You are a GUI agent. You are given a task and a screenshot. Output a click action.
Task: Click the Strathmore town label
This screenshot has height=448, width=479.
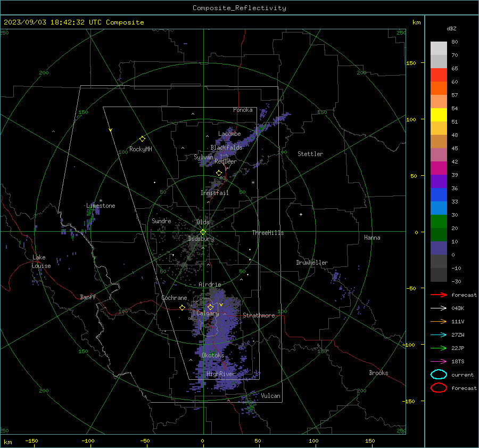point(259,315)
